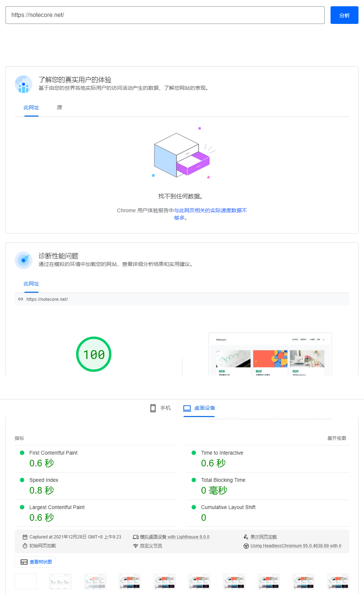Open the 查看树状图 treemap view
Image resolution: width=364 pixels, height=594 pixels.
(35, 562)
